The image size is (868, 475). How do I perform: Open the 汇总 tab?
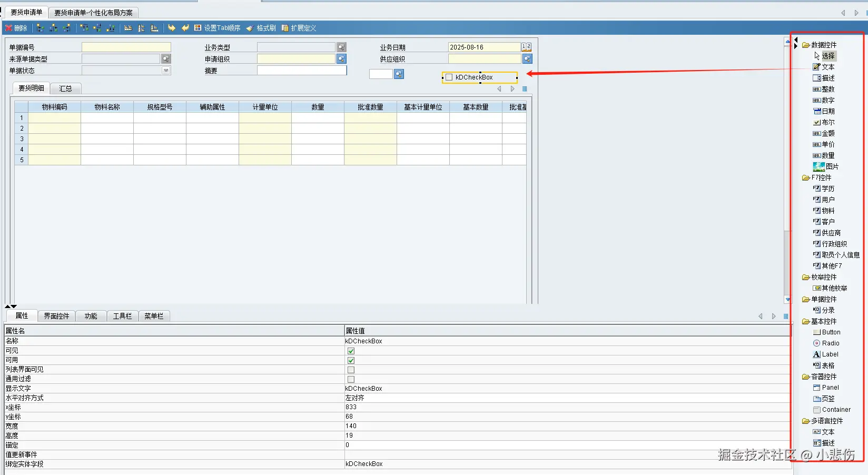(x=65, y=88)
